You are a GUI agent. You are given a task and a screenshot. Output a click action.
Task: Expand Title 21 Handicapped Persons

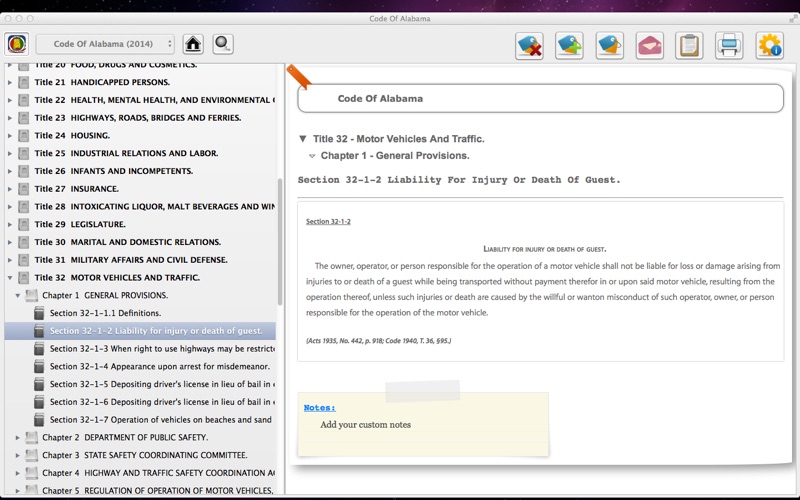[10, 82]
